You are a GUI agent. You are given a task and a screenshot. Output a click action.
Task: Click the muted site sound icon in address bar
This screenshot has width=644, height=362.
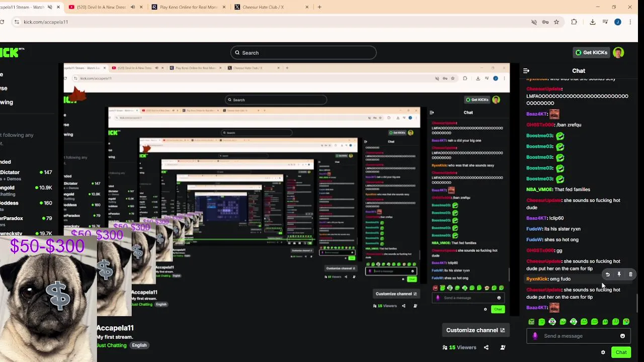pyautogui.click(x=534, y=22)
